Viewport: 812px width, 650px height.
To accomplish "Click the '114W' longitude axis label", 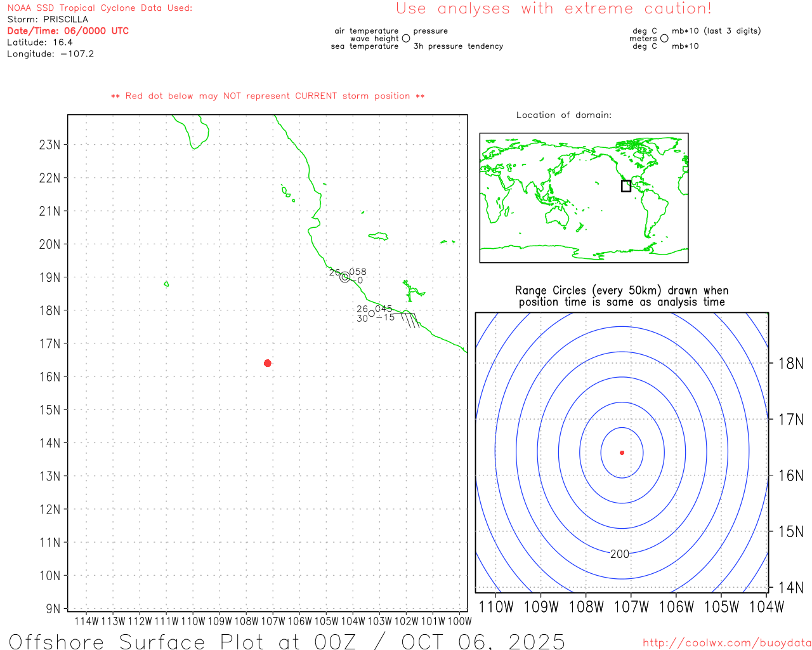I will [x=87, y=621].
